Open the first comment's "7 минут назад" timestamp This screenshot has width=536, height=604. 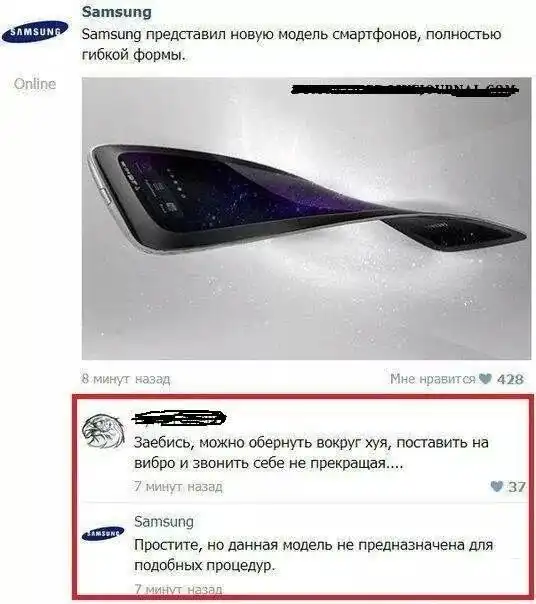pos(178,487)
